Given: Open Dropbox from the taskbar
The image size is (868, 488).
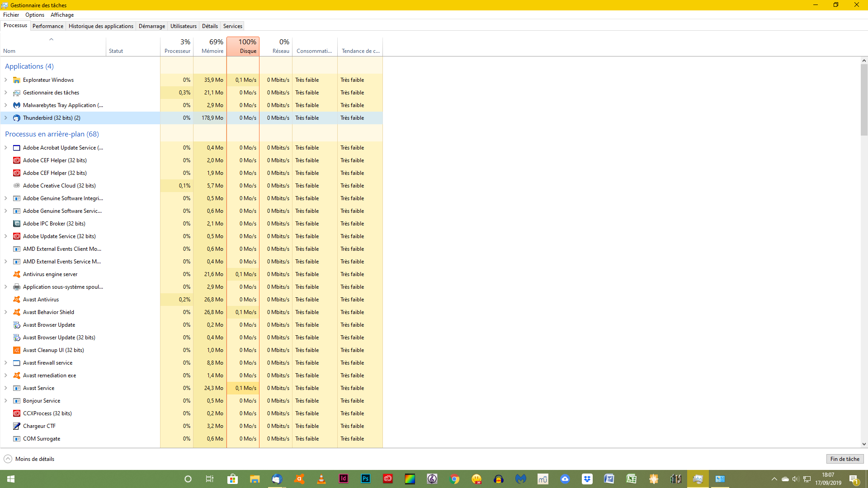Looking at the screenshot, I should (x=587, y=479).
